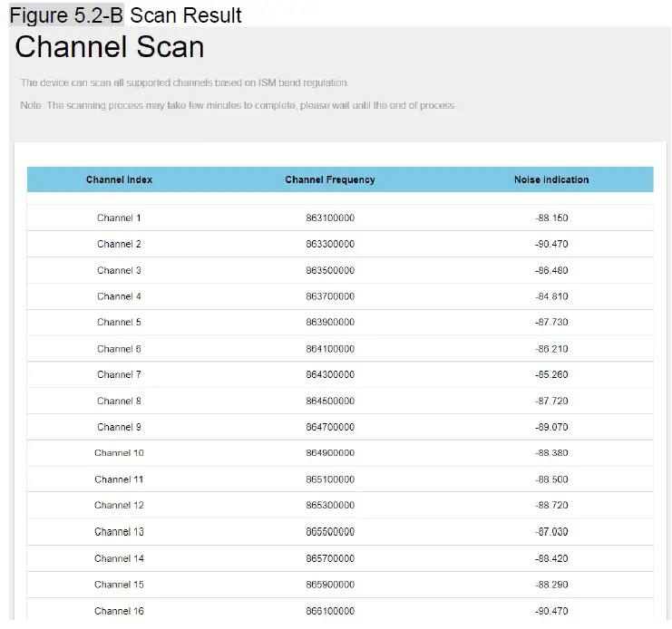
Task: Click frequency value 866100000
Action: 330,612
